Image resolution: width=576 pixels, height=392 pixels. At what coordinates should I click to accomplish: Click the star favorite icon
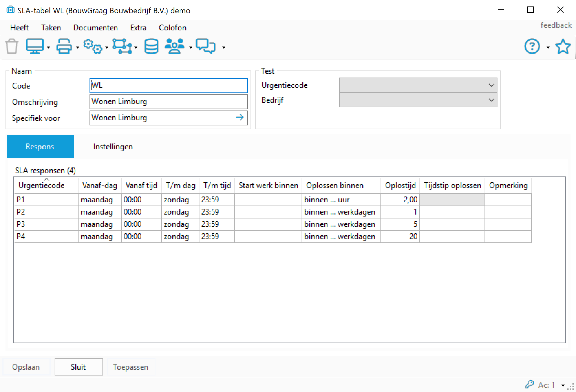click(x=563, y=47)
